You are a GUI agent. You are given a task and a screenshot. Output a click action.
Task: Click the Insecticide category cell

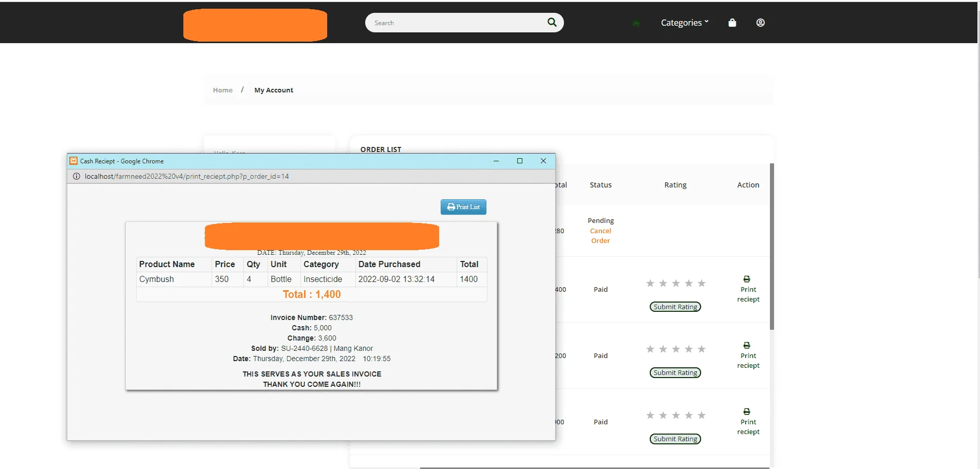tap(328, 279)
